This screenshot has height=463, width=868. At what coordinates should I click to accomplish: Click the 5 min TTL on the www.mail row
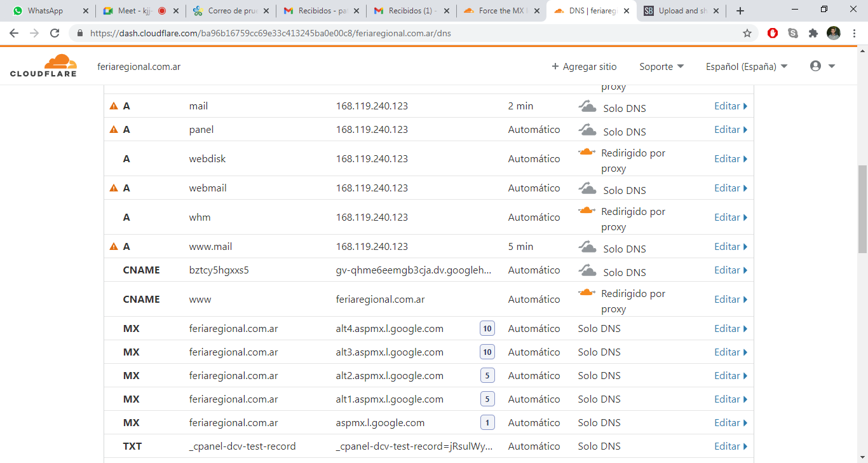point(520,247)
